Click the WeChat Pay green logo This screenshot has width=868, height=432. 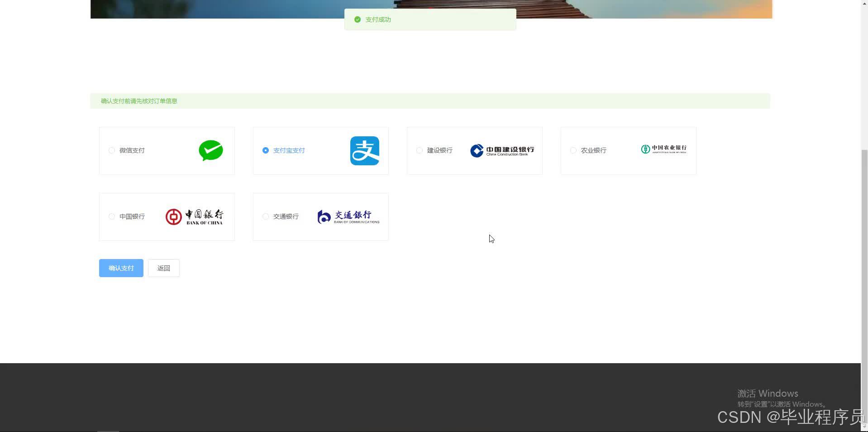pyautogui.click(x=211, y=151)
